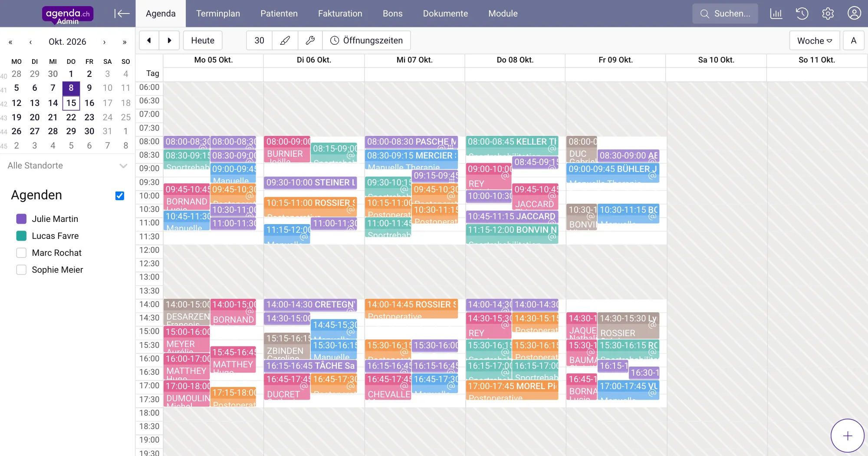Switch to the Terminplan tab

coord(218,13)
